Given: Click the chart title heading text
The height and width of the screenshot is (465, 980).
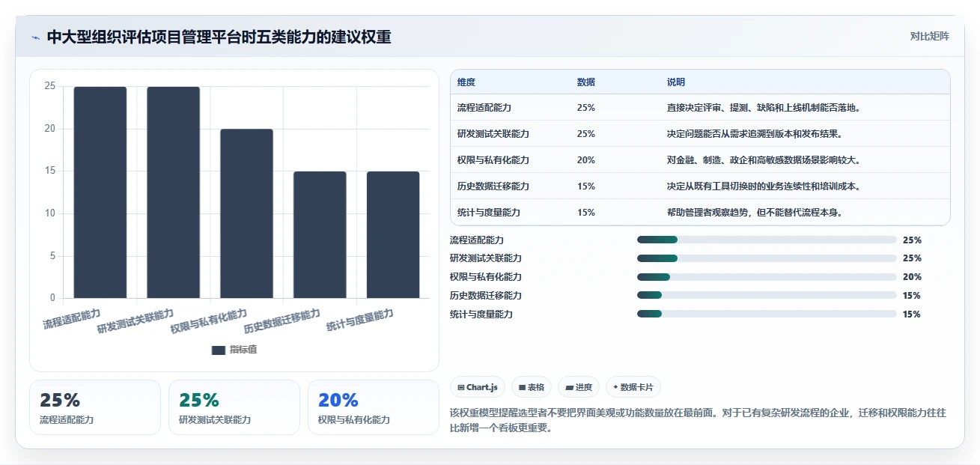Looking at the screenshot, I should point(219,37).
